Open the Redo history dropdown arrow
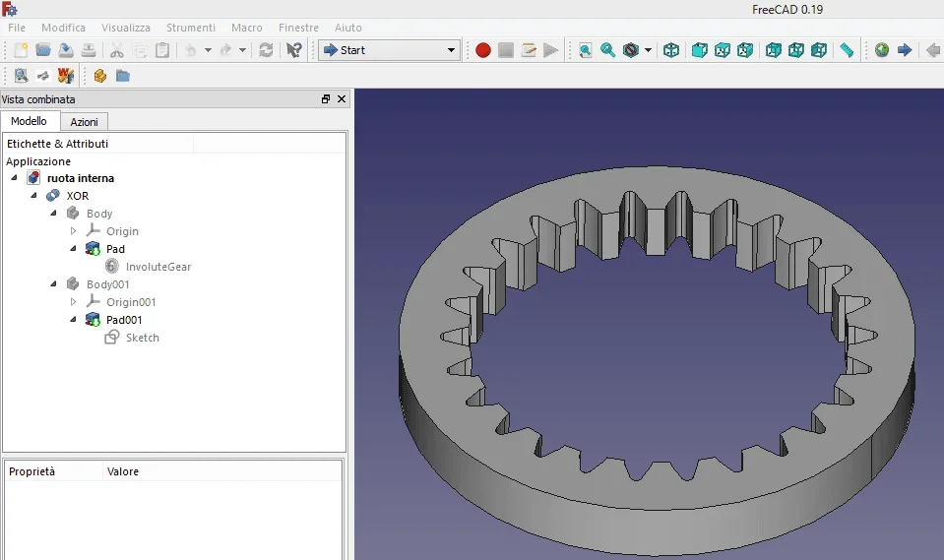 pyautogui.click(x=242, y=50)
